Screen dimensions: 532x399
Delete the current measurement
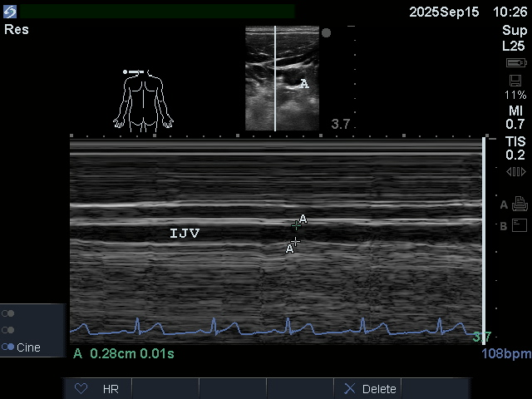pos(367,389)
